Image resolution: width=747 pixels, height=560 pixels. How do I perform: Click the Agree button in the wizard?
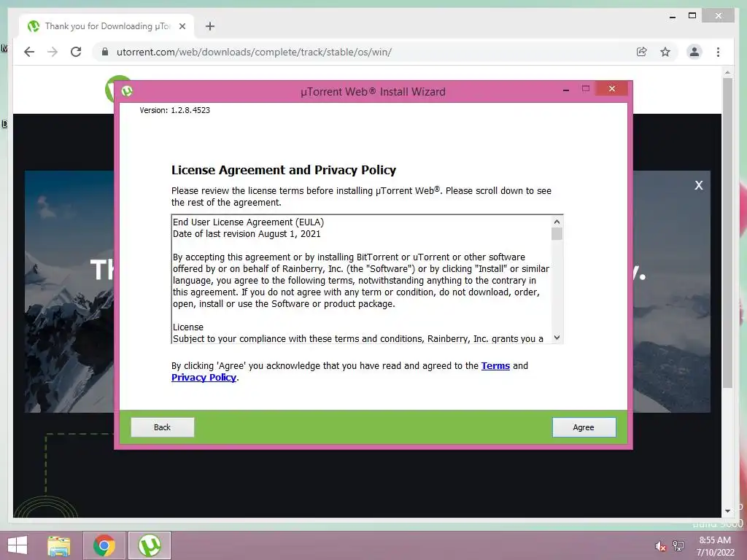[584, 427]
